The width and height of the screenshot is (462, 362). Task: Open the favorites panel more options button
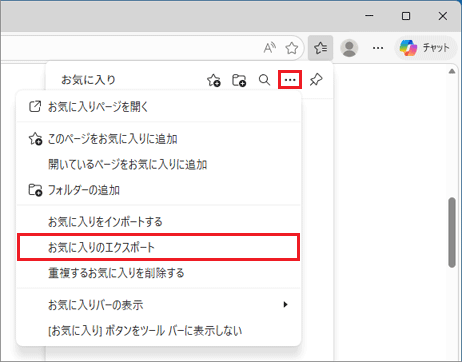click(290, 80)
